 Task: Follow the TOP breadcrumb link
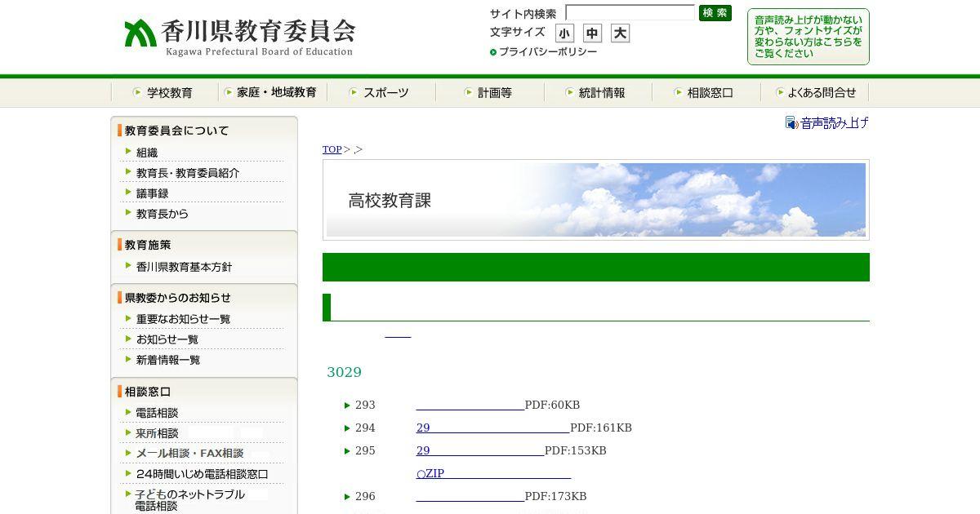(332, 149)
